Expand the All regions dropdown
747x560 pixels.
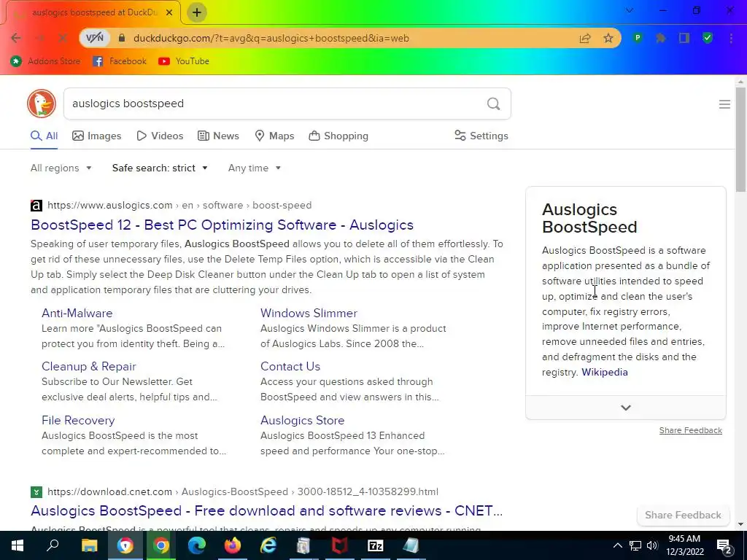[x=61, y=168]
